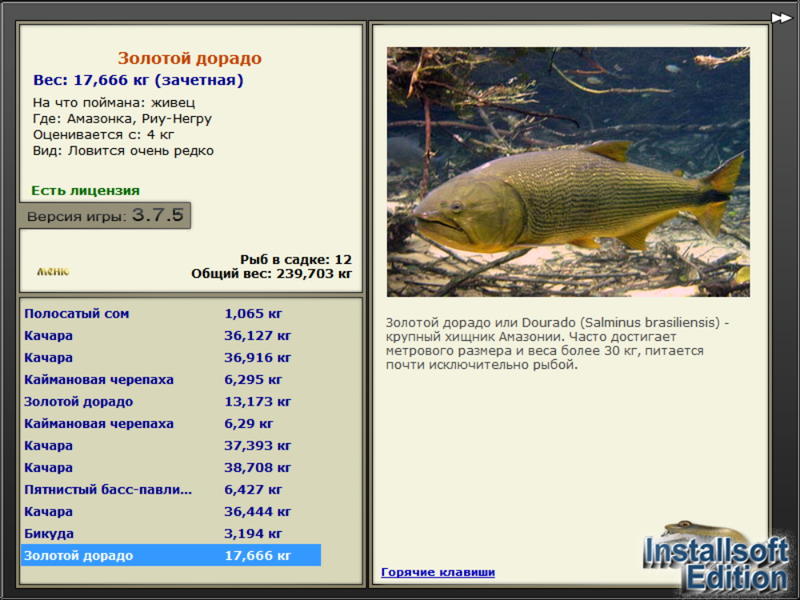Viewport: 800px width, 600px height.
Task: Select the Полосатый сом row
Action: pyautogui.click(x=171, y=314)
